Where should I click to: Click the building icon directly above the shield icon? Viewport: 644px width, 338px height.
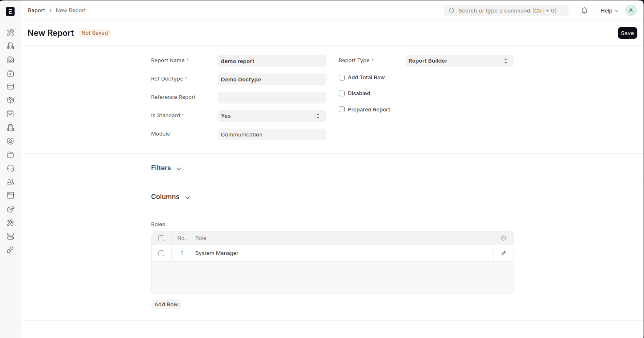[x=10, y=128]
